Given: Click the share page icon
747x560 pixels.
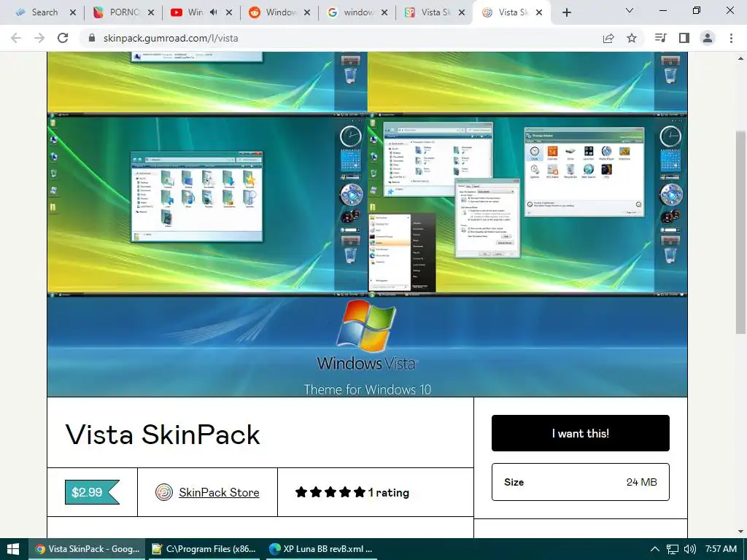Looking at the screenshot, I should point(608,38).
